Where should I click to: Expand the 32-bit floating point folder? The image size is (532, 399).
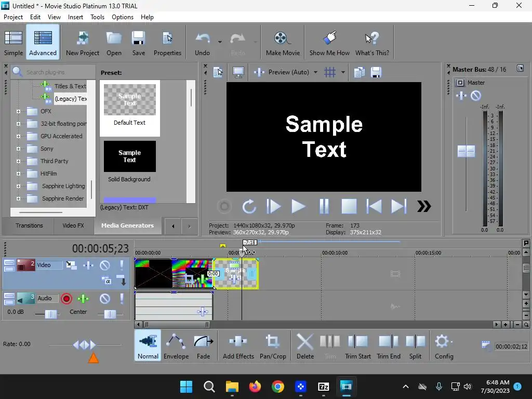[18, 124]
